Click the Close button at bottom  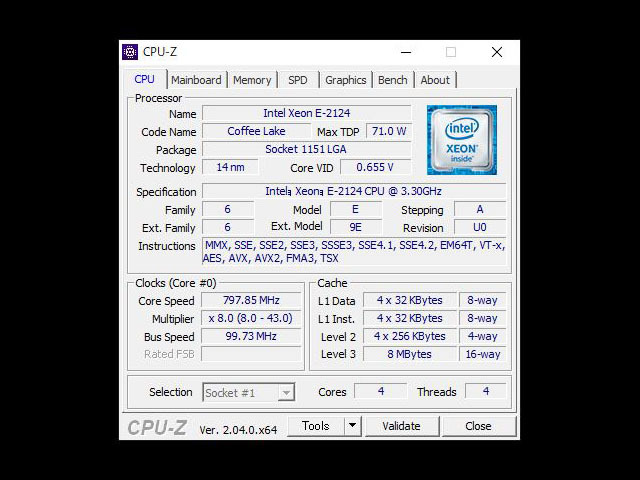(478, 426)
